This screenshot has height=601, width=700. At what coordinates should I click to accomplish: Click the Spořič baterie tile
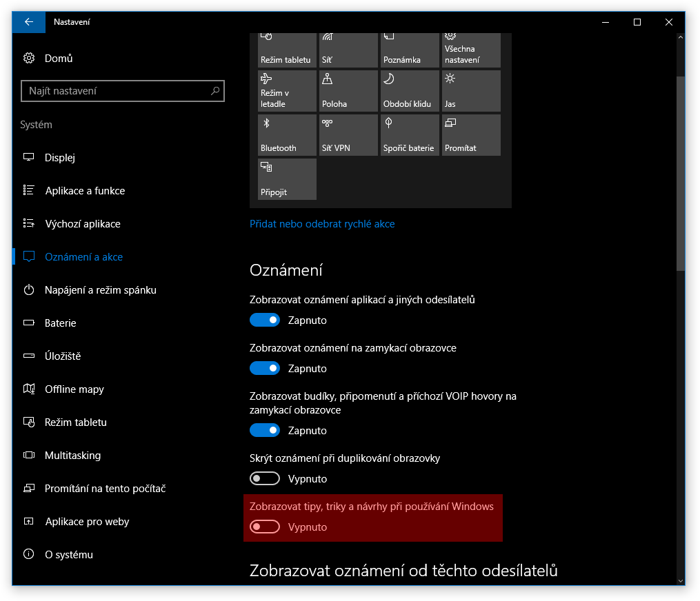pos(410,135)
